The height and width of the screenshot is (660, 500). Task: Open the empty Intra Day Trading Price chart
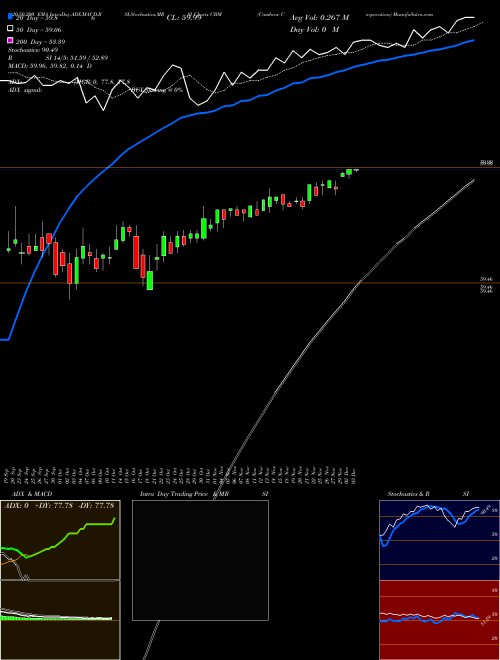point(200,560)
